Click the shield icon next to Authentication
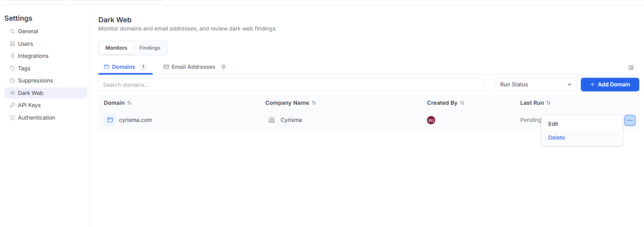 (x=12, y=118)
